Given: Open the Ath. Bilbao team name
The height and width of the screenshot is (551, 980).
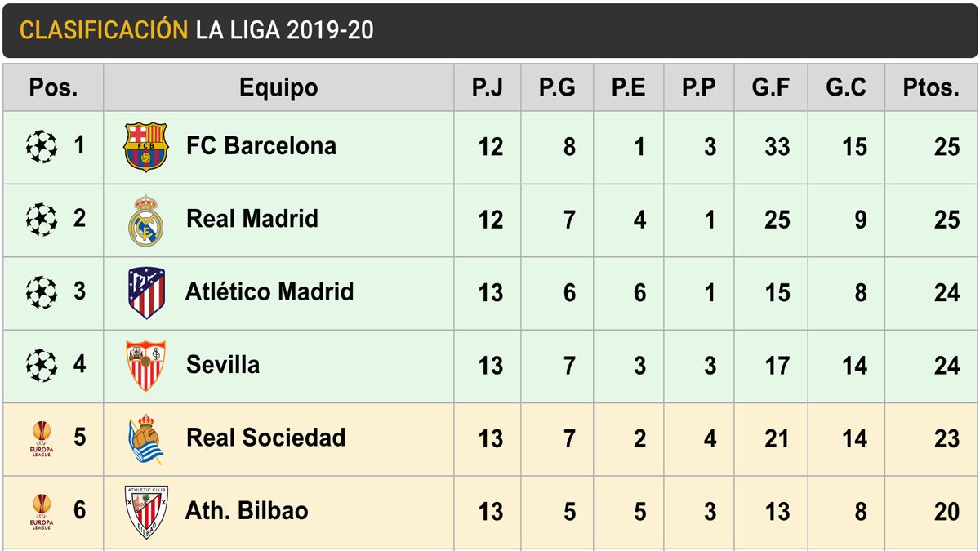Looking at the screenshot, I should coord(247,511).
